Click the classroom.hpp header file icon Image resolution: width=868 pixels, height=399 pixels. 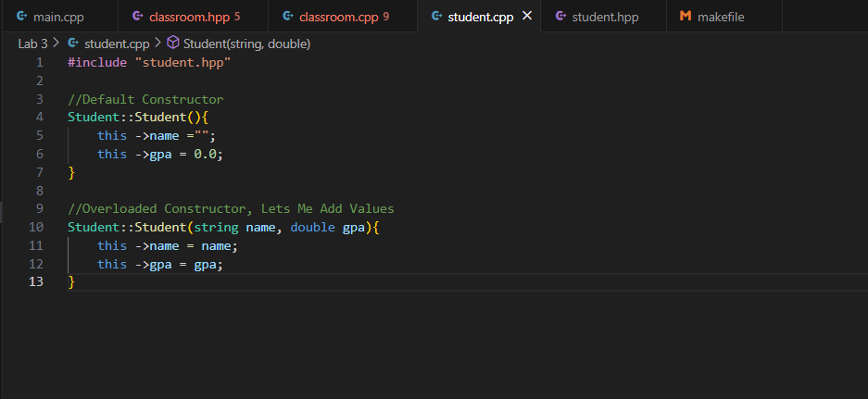[137, 16]
